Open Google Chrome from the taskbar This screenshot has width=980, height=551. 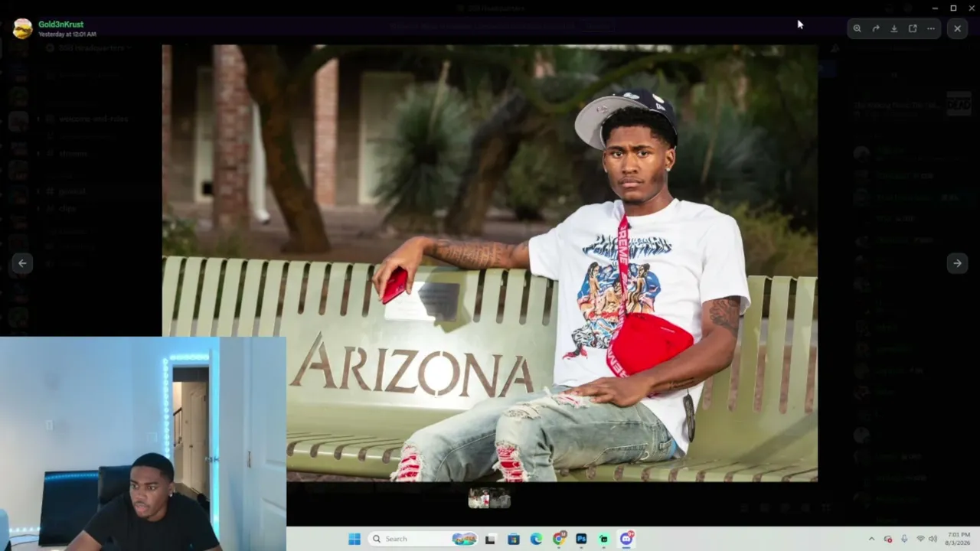click(559, 539)
